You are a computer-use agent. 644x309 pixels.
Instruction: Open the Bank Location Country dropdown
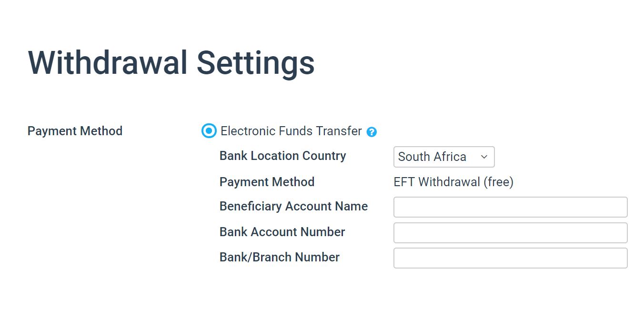pos(444,157)
